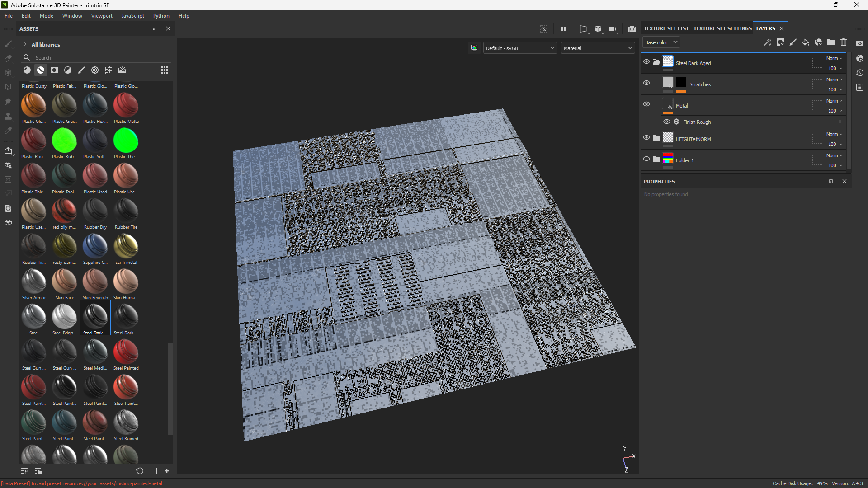The image size is (868, 488).
Task: Show the Folder 1 layer
Action: 646,159
